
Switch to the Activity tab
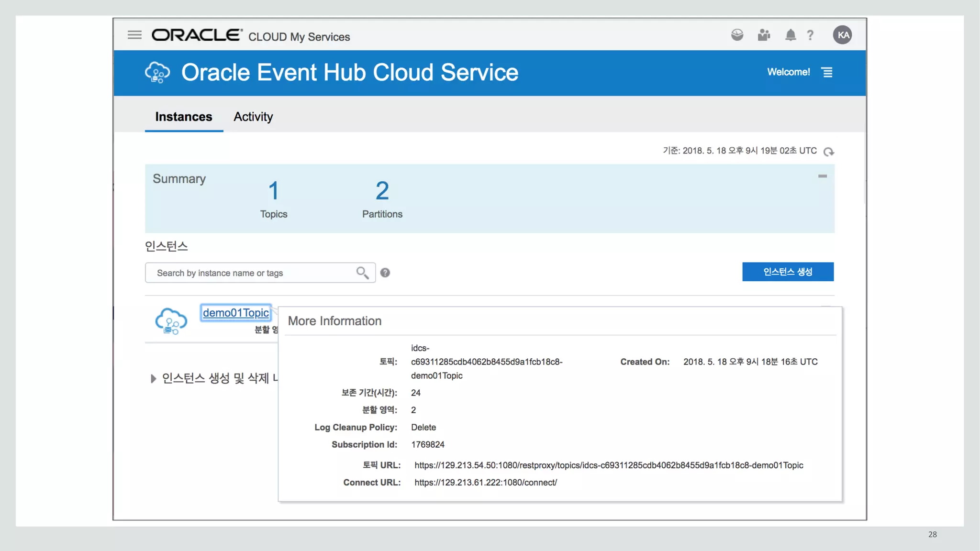click(x=253, y=117)
